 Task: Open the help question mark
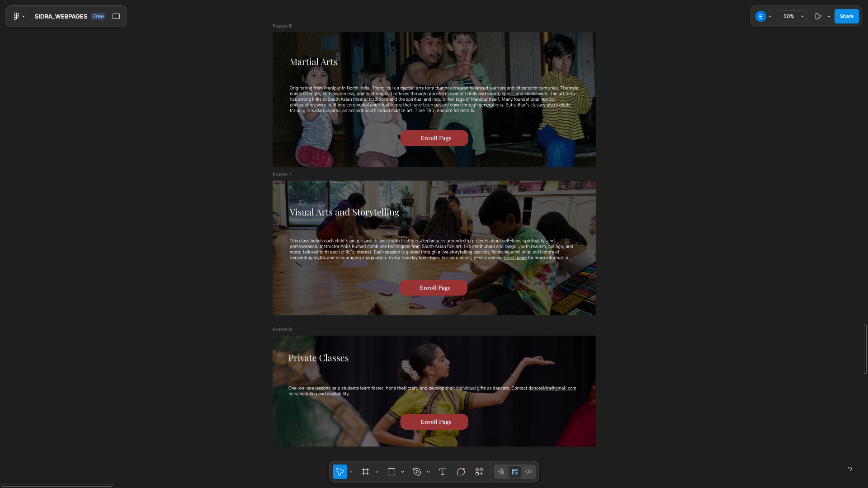tap(850, 470)
